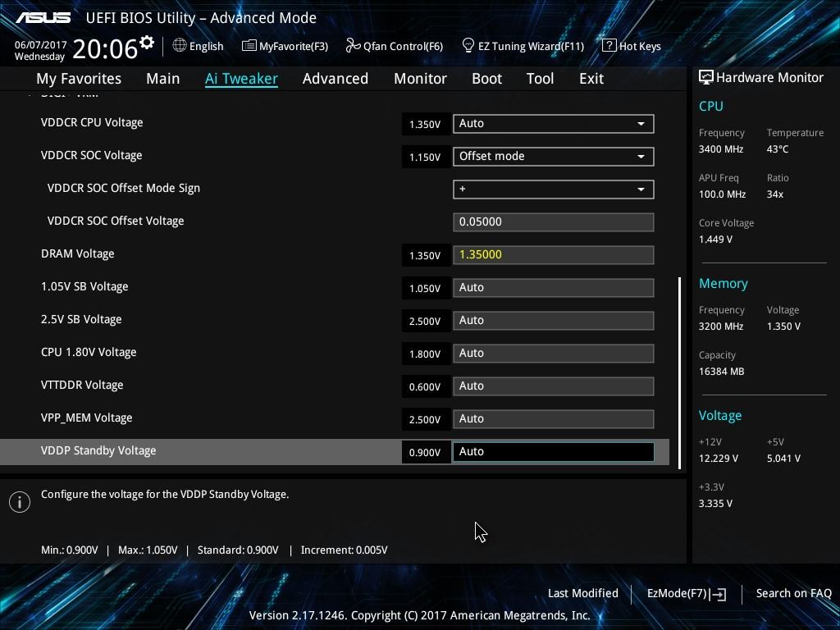Select the VDDCR CPU Voltage label
Viewport: 840px width, 630px height.
click(92, 123)
